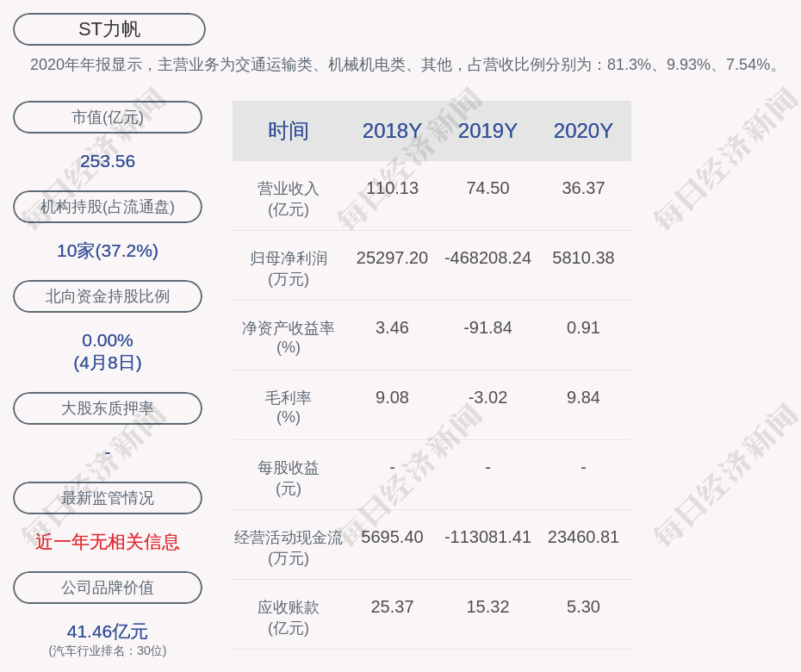Click the 净资产收益率(%) row label
The width and height of the screenshot is (801, 672).
289,338
